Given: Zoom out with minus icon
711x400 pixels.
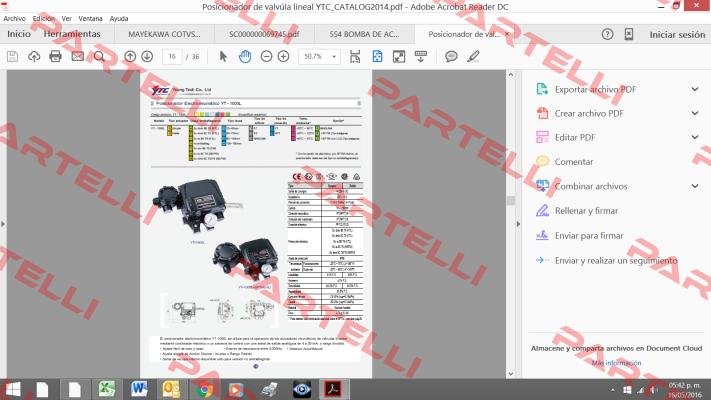Looking at the screenshot, I should pos(266,57).
